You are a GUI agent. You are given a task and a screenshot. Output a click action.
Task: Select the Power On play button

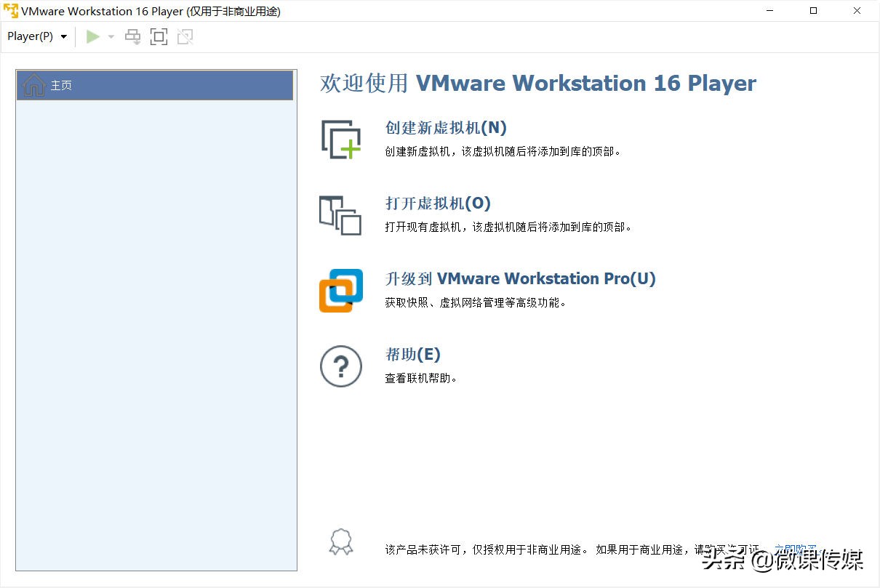pyautogui.click(x=92, y=36)
